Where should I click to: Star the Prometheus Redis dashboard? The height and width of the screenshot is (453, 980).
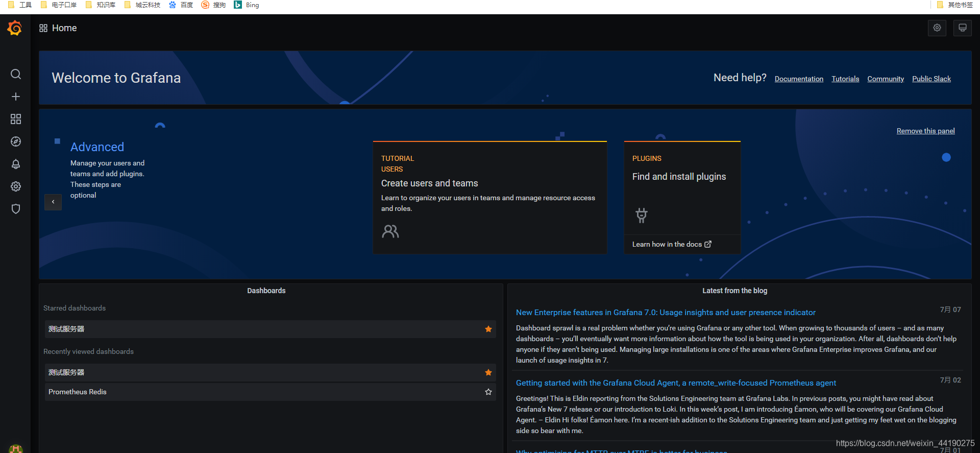488,392
